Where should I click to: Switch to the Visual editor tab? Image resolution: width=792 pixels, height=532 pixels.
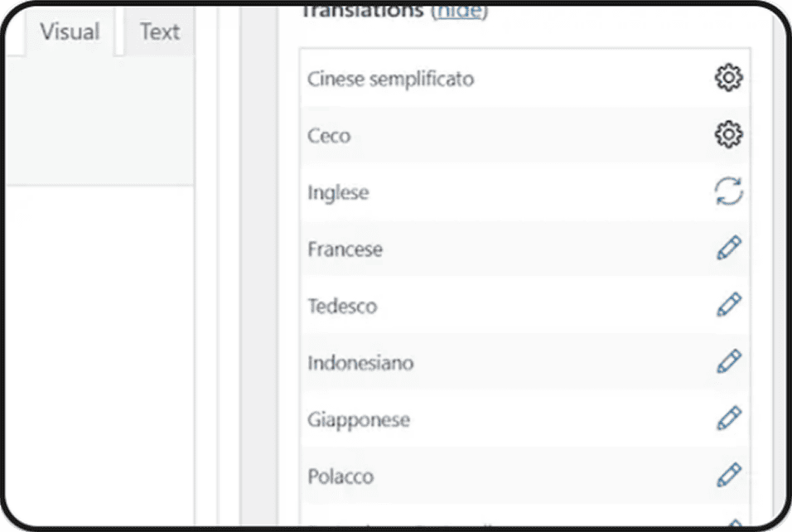70,31
